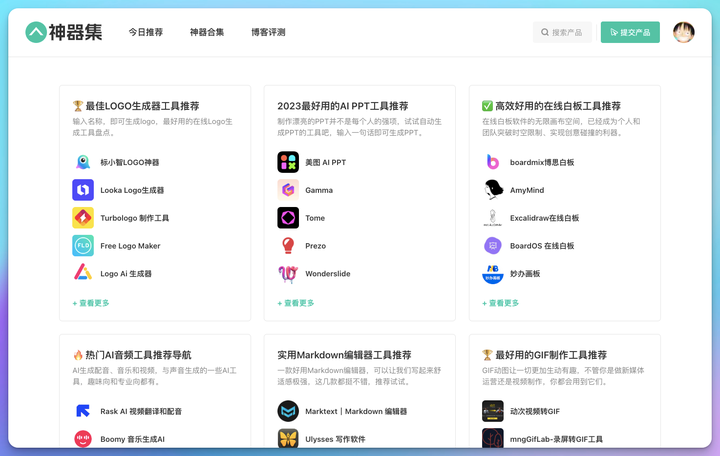Open the 高效好用的在线白板工具推荐 heading
The width and height of the screenshot is (720, 456).
551,106
